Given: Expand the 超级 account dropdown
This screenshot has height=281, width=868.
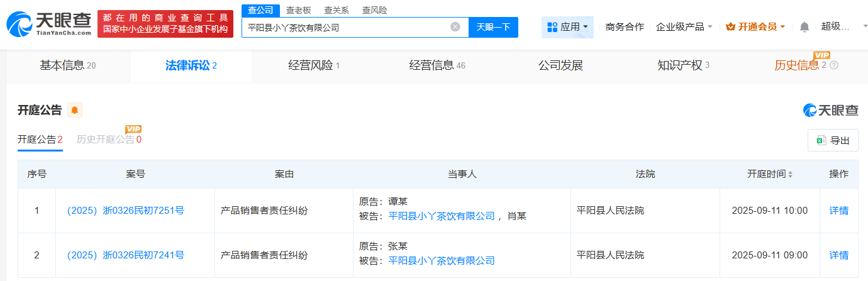Looking at the screenshot, I should [838, 26].
